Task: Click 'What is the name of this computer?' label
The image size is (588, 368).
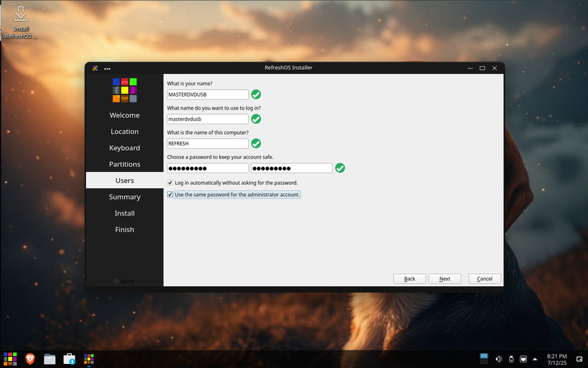Action: [x=208, y=132]
